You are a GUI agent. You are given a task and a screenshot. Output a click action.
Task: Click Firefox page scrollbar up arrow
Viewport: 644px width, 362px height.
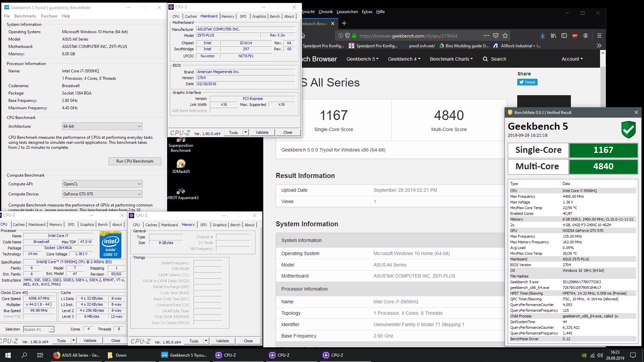click(603, 53)
